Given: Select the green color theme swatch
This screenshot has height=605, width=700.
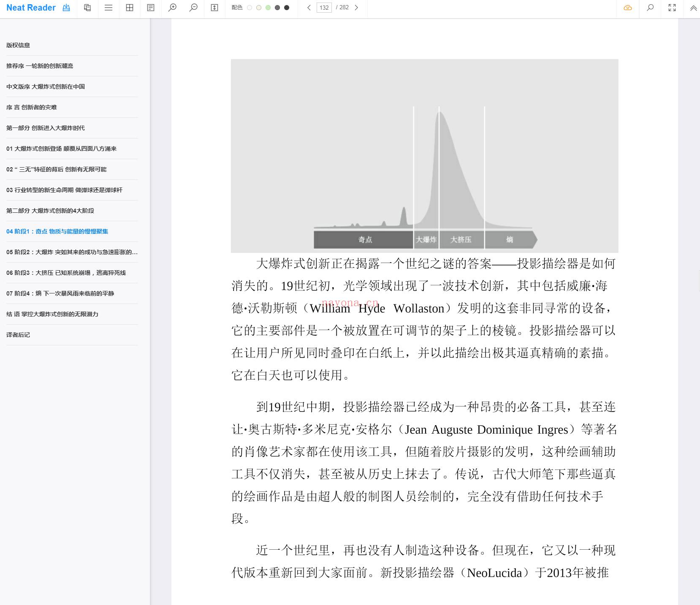Looking at the screenshot, I should 268,8.
